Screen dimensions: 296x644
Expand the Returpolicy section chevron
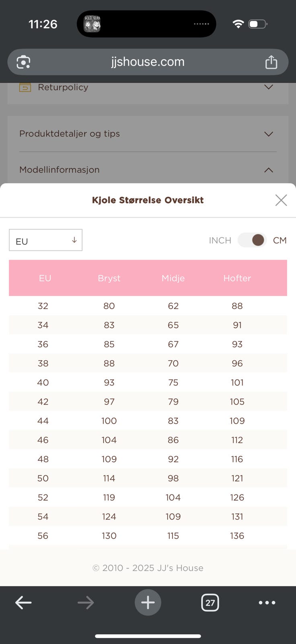click(268, 87)
